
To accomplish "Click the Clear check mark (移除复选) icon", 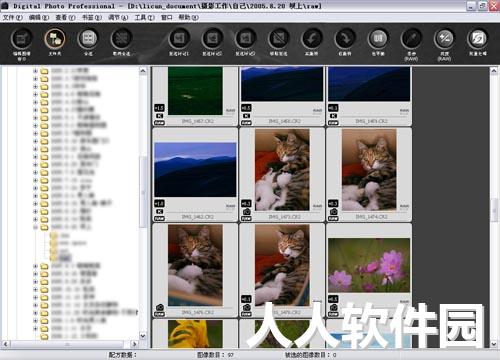I will click(x=278, y=39).
